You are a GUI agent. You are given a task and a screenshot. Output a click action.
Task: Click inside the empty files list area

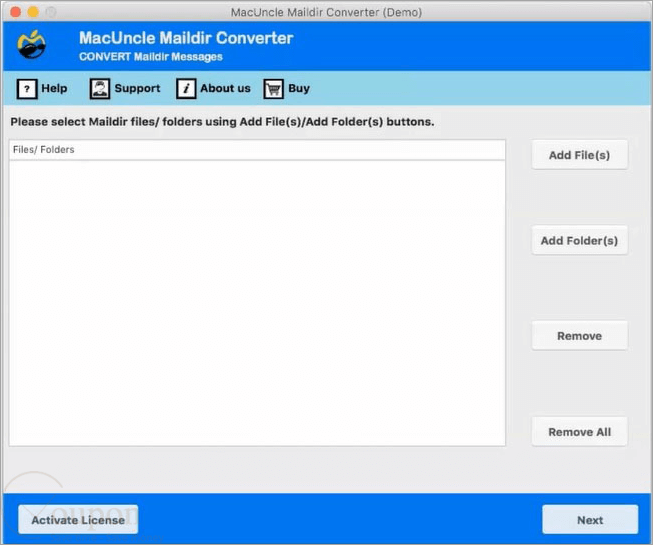pyautogui.click(x=257, y=303)
